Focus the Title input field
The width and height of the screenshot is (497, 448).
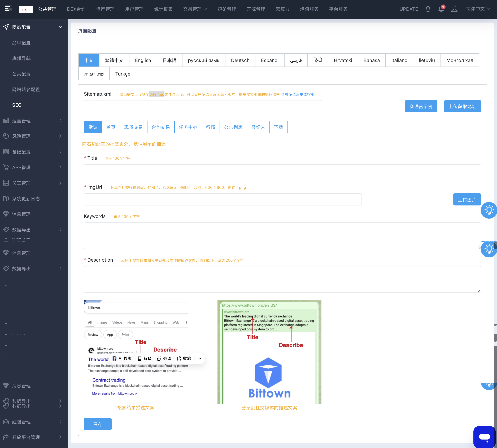282,170
